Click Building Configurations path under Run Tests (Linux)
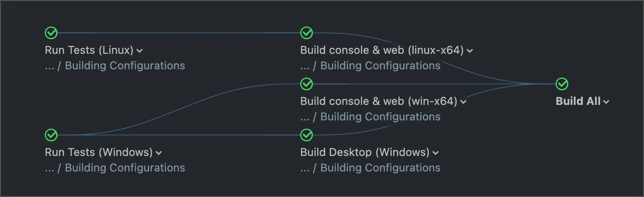 tap(125, 66)
